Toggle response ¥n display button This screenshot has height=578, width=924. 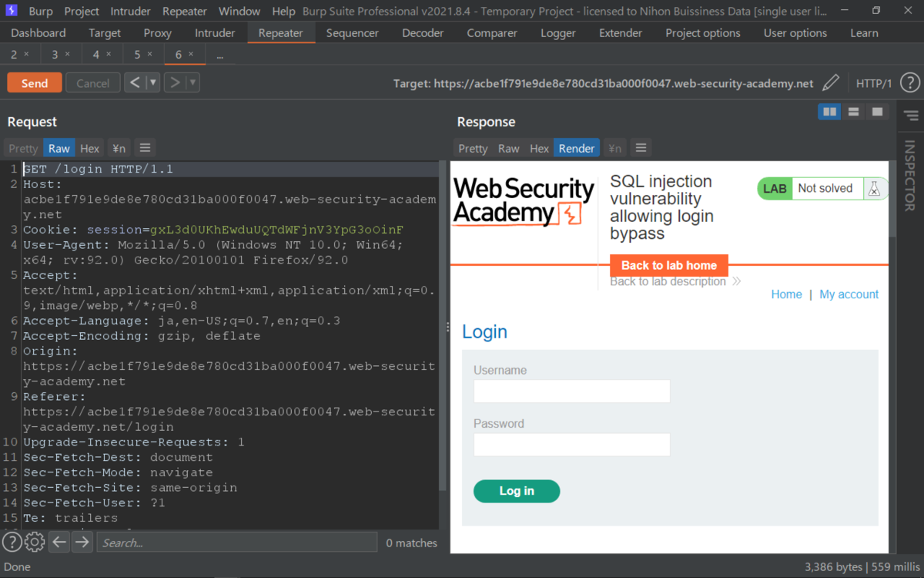coord(614,148)
